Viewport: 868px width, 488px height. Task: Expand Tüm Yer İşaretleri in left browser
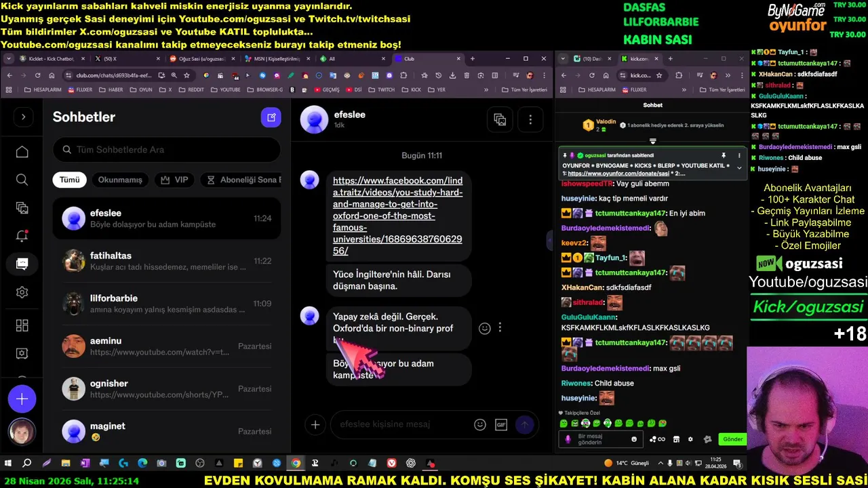click(x=523, y=89)
